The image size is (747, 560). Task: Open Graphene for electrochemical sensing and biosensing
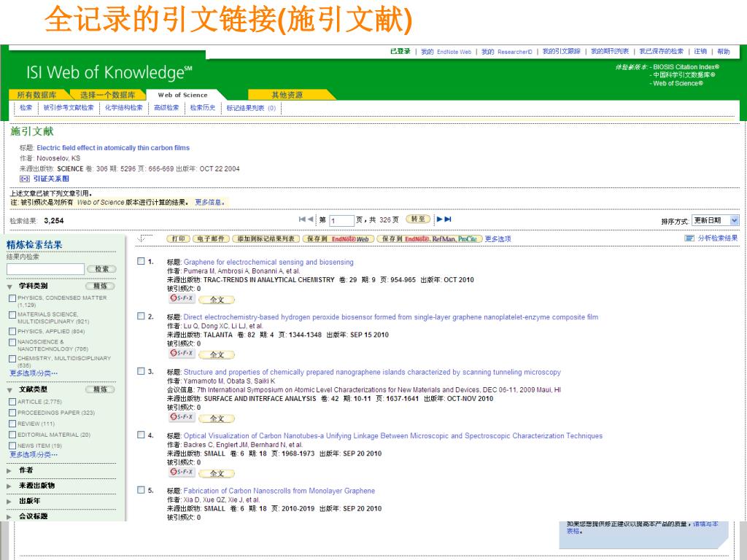(x=268, y=262)
